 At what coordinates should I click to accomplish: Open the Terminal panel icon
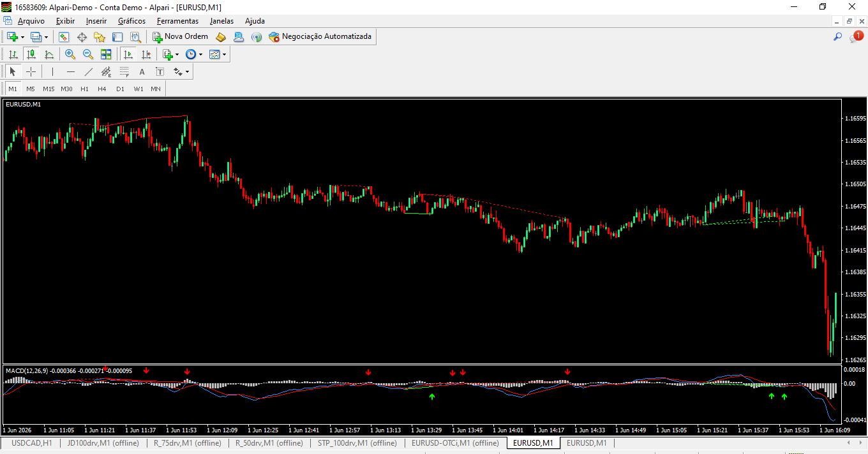pyautogui.click(x=117, y=37)
